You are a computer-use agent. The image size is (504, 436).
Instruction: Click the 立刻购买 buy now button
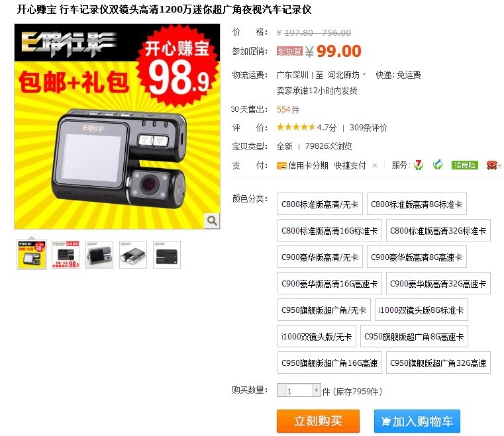pos(318,421)
